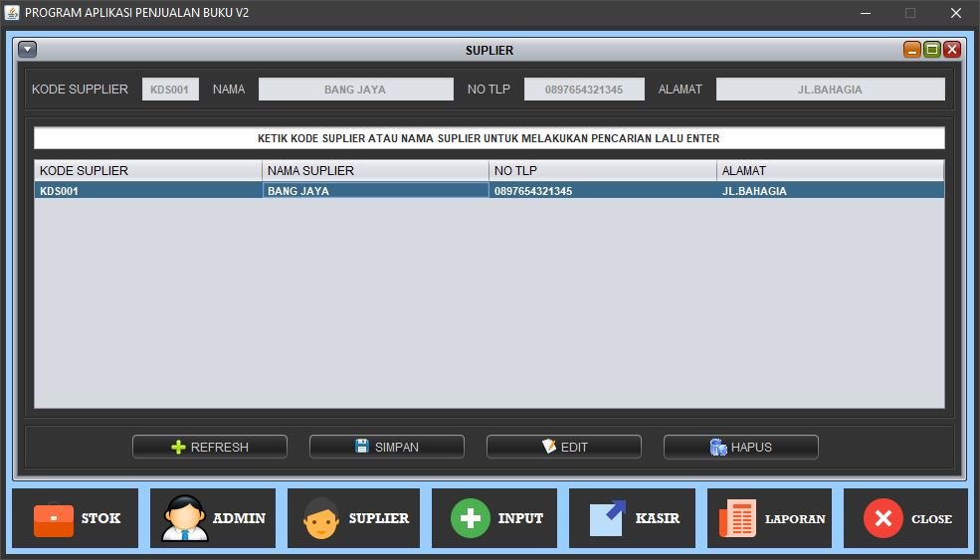Click the ALAMAT column header
The image size is (980, 560).
coord(829,170)
